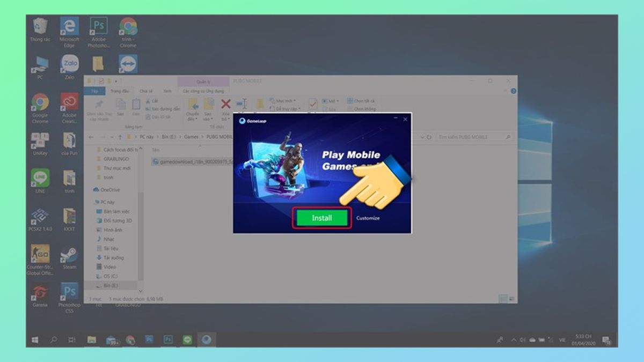
Task: Click Select all (Chọn tất cả) in Explorer ribbon
Action: pyautogui.click(x=361, y=101)
